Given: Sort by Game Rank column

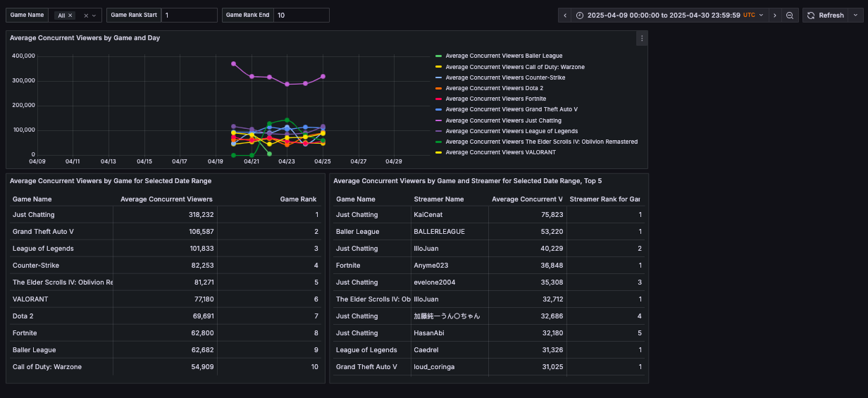Looking at the screenshot, I should [298, 199].
